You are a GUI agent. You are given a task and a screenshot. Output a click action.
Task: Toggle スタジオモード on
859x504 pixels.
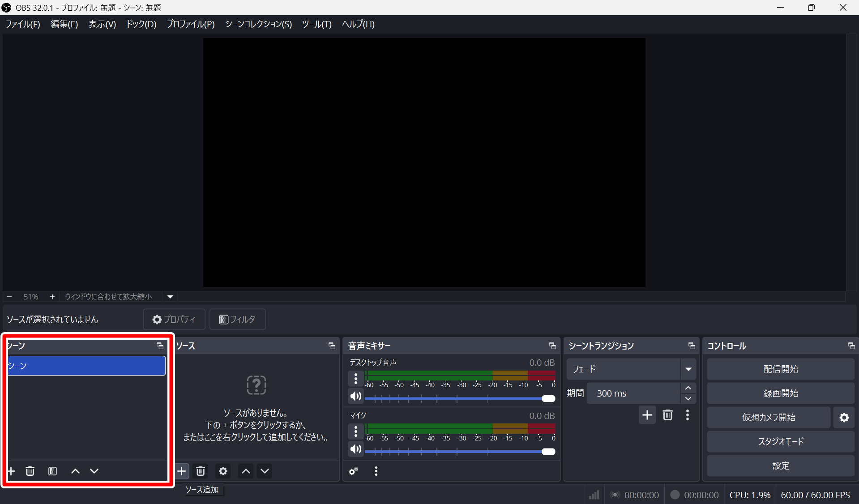(781, 442)
